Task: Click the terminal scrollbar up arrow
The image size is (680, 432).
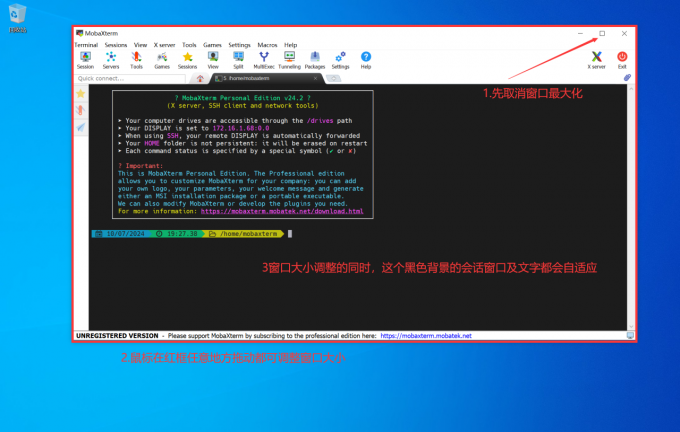Action: 631,88
